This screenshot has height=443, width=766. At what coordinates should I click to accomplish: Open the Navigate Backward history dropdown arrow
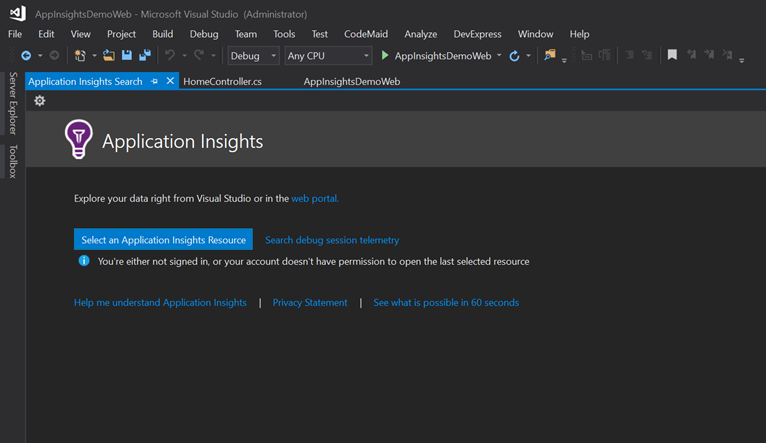click(x=40, y=56)
